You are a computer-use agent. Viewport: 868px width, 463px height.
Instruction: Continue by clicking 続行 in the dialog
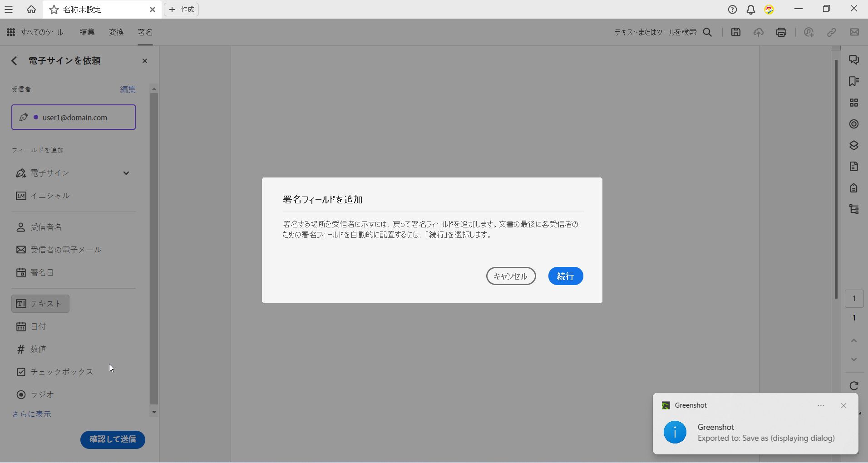[565, 276]
